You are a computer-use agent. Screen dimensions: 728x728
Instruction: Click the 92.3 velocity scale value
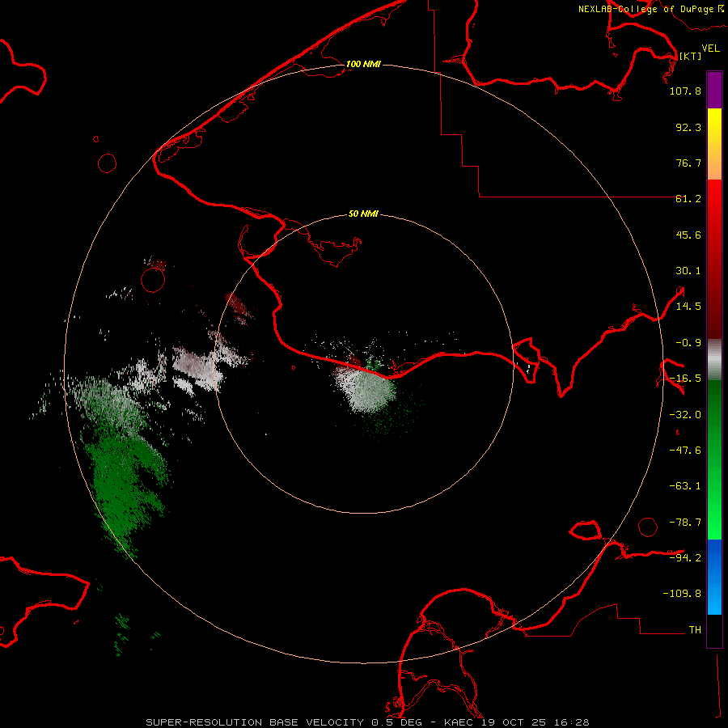point(688,127)
